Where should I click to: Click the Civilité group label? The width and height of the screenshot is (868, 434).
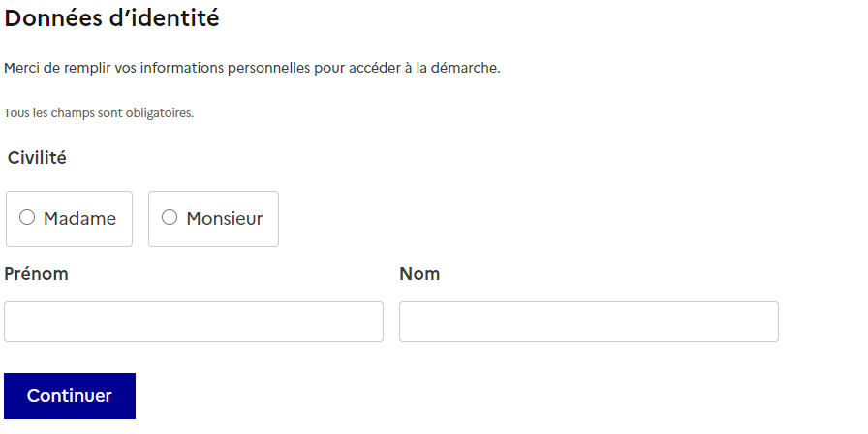37,158
